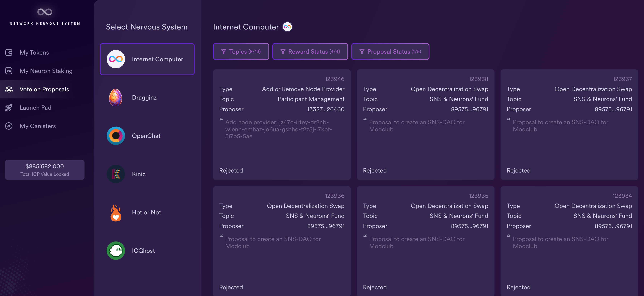The image size is (644, 296).
Task: Click 'Add node provider: jz47c' summary text
Action: (x=279, y=129)
